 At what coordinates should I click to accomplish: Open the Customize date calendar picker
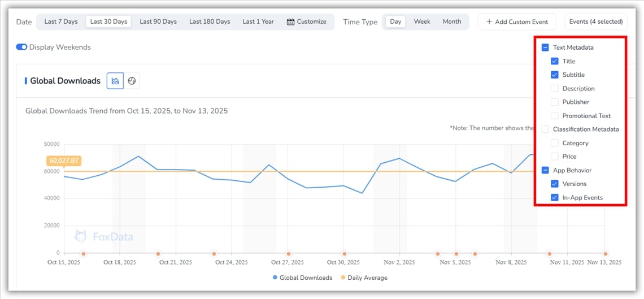pos(306,21)
